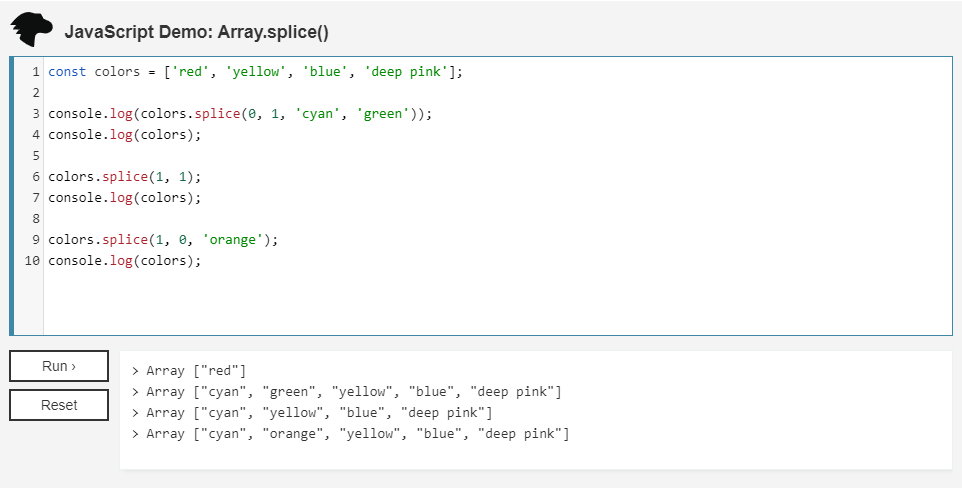The image size is (962, 488).
Task: Click the 'green' string in line 3
Action: (x=386, y=114)
